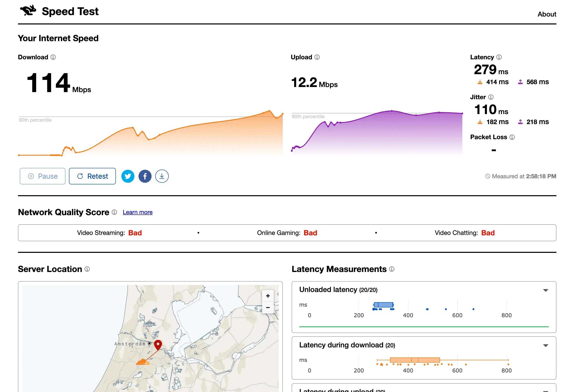Image resolution: width=574 pixels, height=392 pixels.
Task: Show Packet Loss info icon
Action: point(512,137)
